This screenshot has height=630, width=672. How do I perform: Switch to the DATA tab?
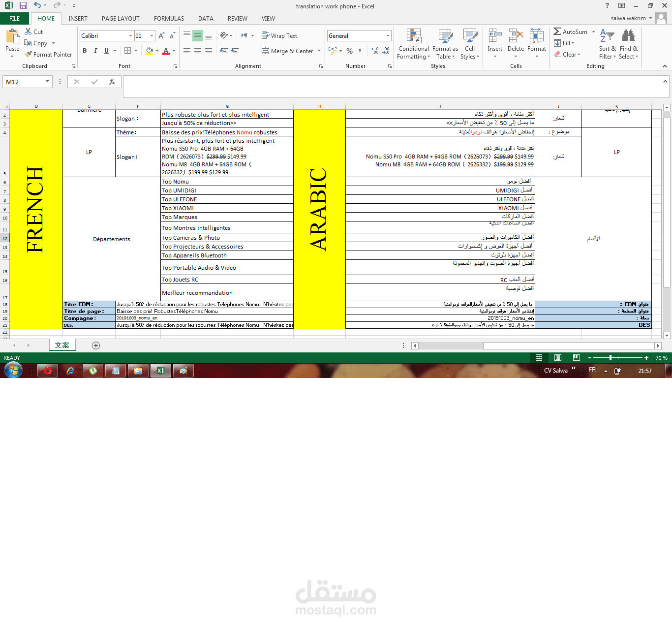206,18
